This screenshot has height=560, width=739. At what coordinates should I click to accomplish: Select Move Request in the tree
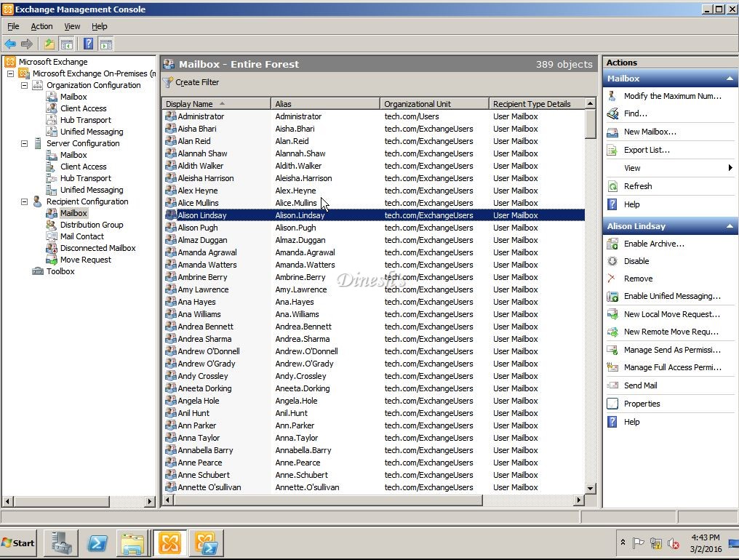(85, 260)
